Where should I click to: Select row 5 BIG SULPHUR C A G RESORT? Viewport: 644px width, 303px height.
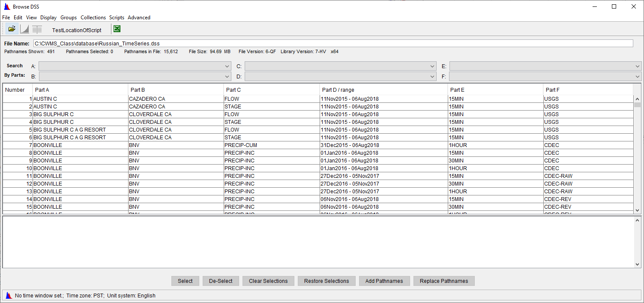pyautogui.click(x=80, y=130)
